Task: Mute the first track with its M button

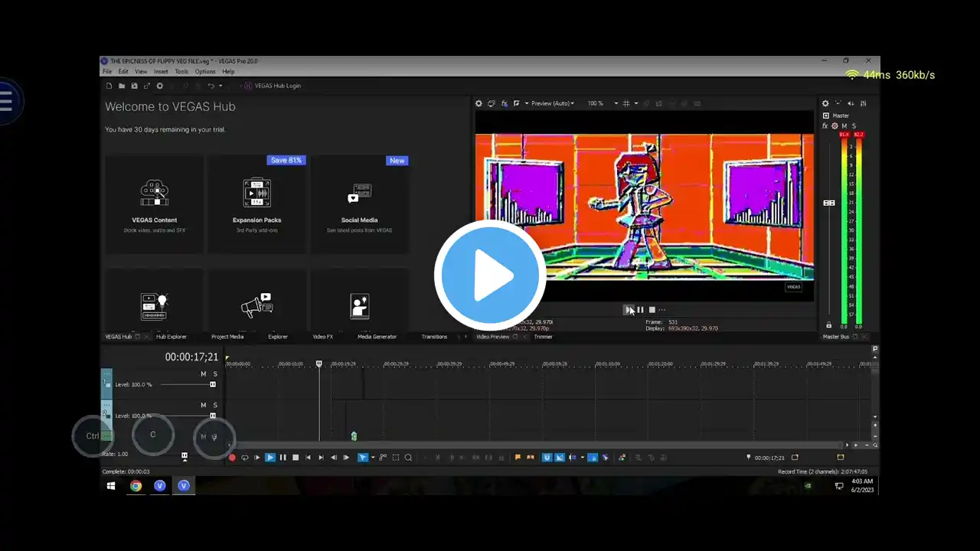Action: click(x=204, y=374)
